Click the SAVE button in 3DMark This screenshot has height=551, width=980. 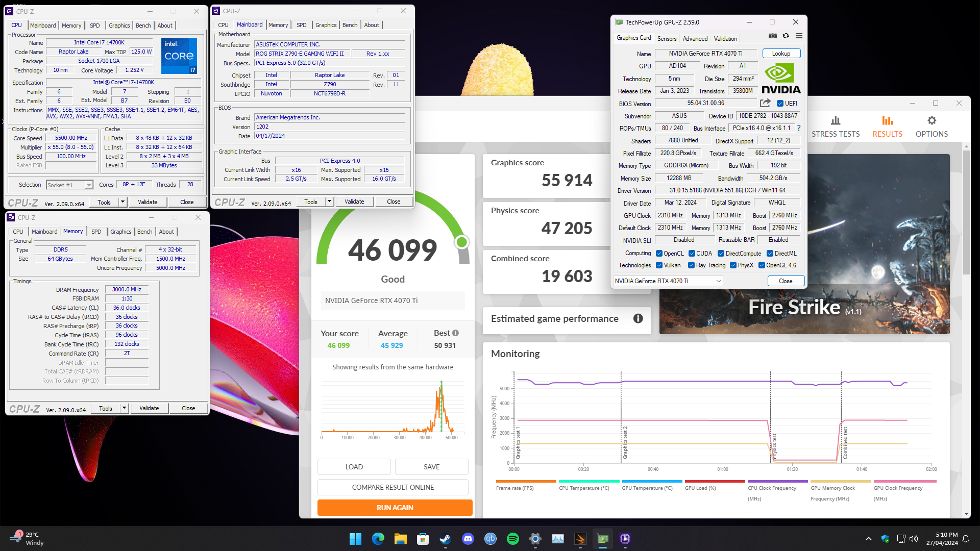(432, 467)
